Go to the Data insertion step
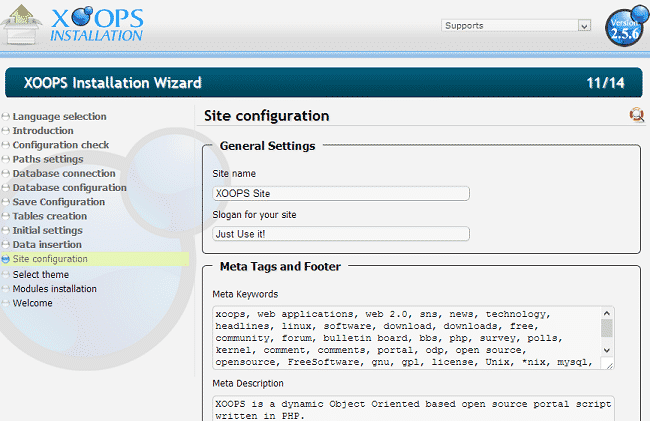The width and height of the screenshot is (650, 421). [x=47, y=245]
